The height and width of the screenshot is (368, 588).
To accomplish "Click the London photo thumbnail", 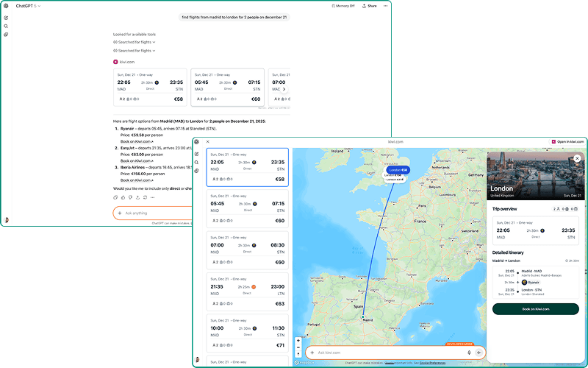I will coord(535,176).
